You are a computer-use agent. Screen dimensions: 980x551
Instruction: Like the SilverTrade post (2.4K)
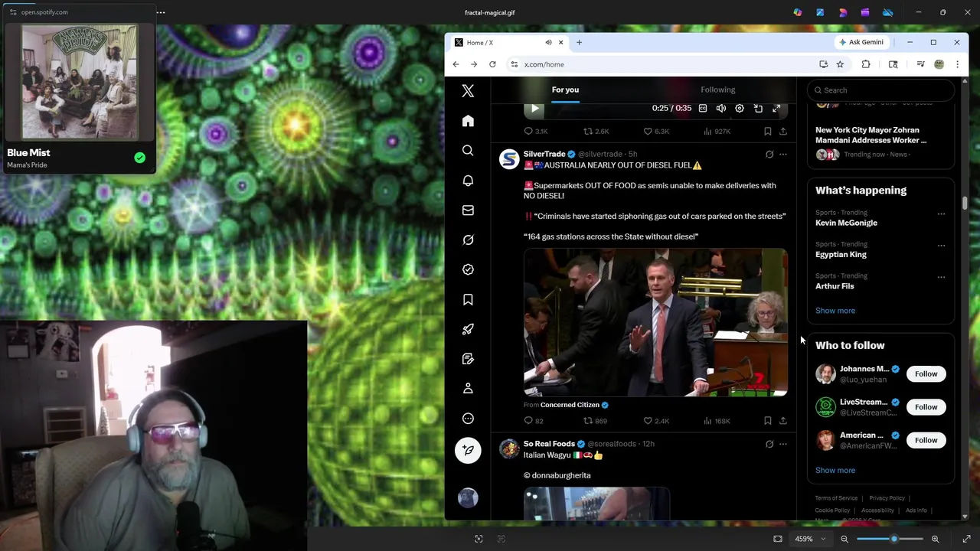click(656, 421)
